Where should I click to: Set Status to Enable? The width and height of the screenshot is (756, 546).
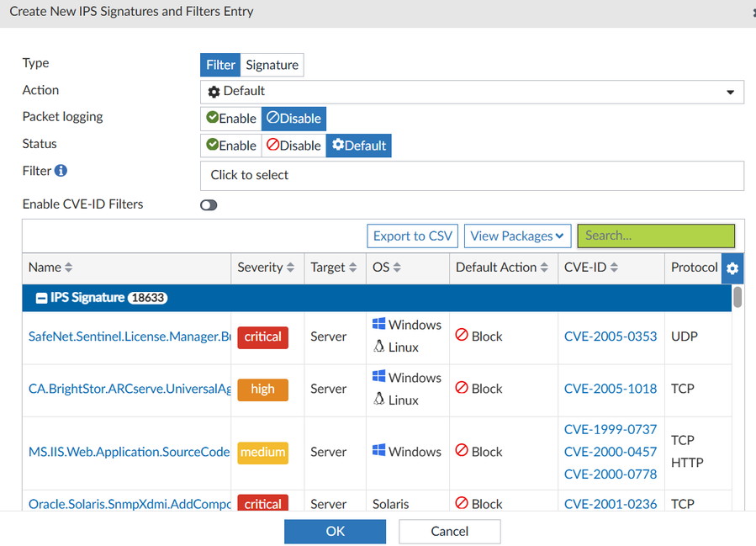[231, 146]
